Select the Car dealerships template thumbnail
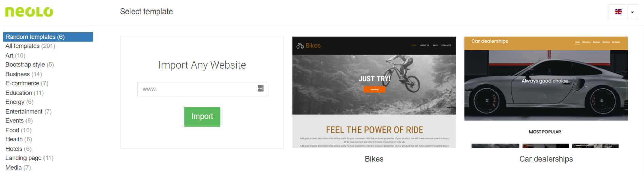 [546, 92]
